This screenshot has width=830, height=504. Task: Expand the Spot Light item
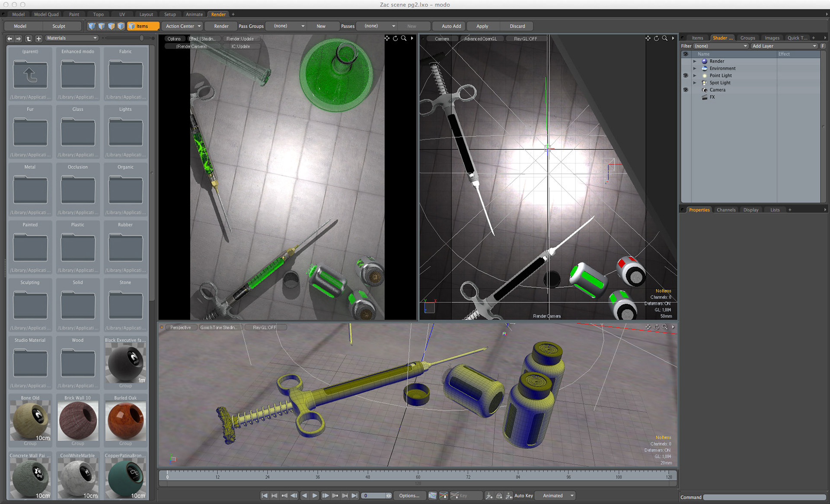(x=695, y=82)
